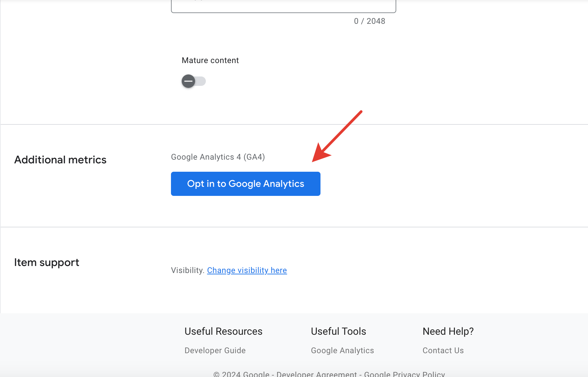Click inside the text box above the counter
The image size is (588, 377).
pos(283,6)
